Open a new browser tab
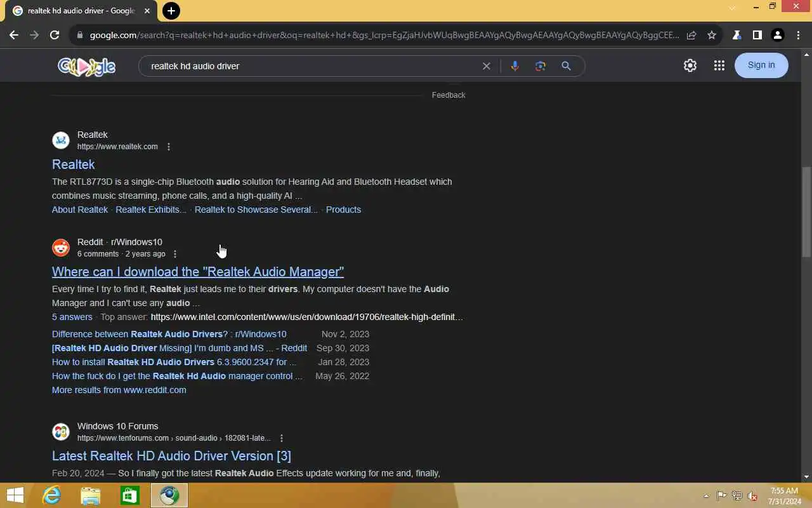 pos(171,11)
